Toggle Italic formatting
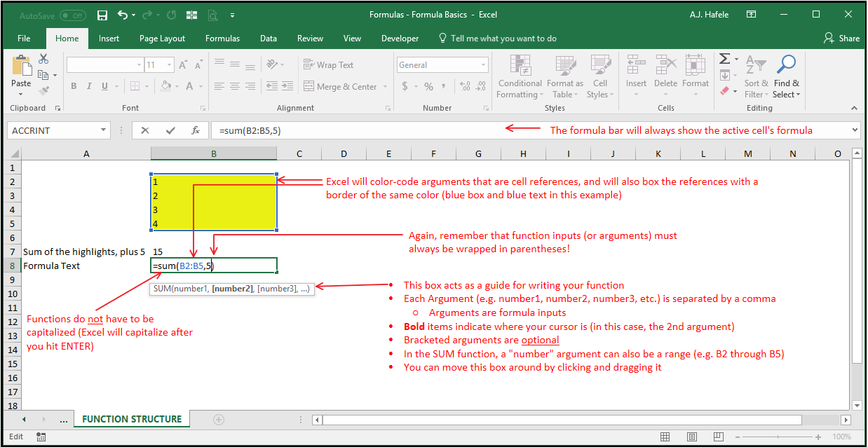This screenshot has width=868, height=447. [x=89, y=86]
